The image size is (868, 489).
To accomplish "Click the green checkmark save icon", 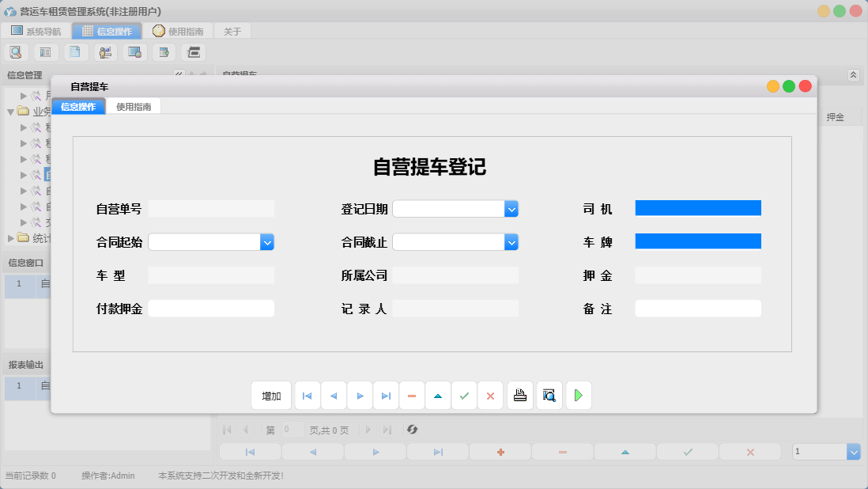I will pyautogui.click(x=464, y=395).
